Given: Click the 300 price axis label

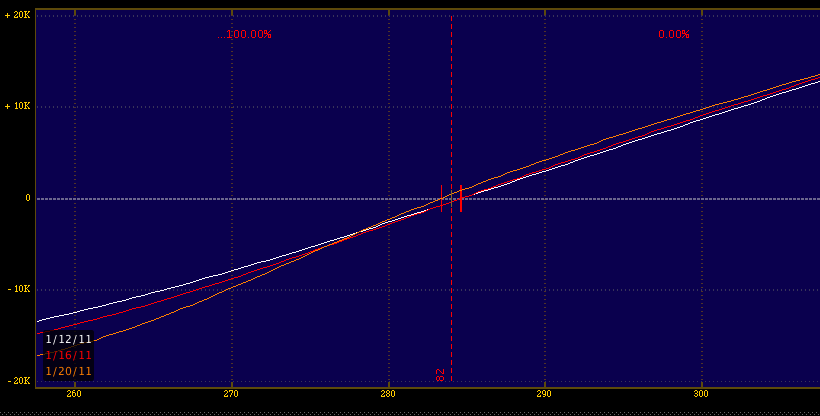Looking at the screenshot, I should [x=701, y=393].
